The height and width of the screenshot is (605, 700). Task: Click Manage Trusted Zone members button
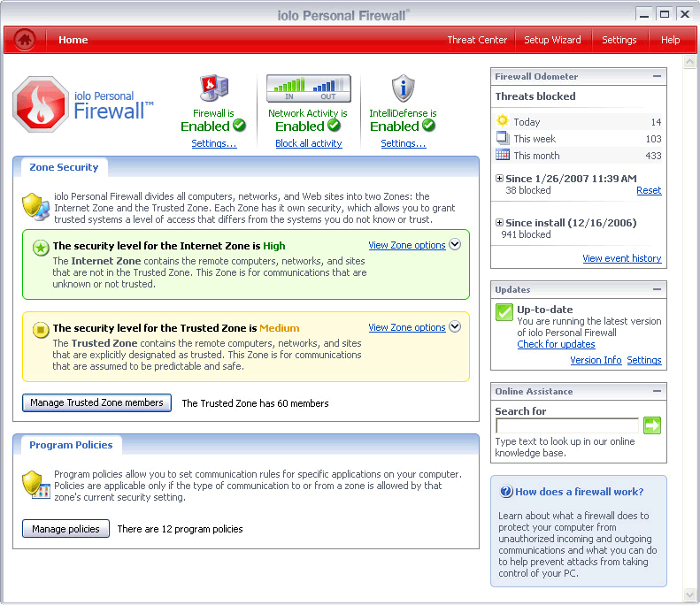96,402
